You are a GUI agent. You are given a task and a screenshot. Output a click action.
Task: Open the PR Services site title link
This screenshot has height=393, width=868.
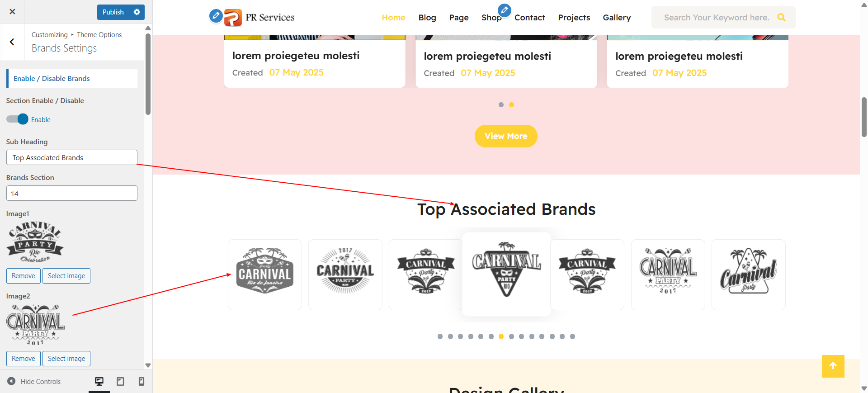(270, 17)
